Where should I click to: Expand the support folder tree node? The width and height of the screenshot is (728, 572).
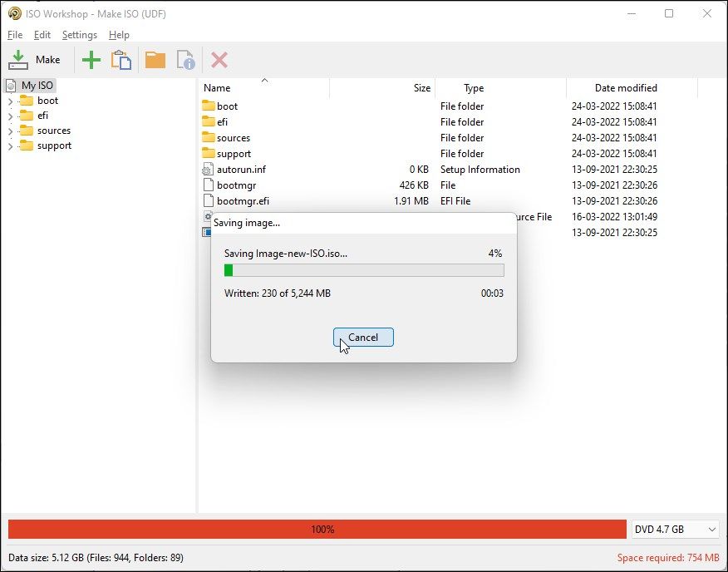11,145
